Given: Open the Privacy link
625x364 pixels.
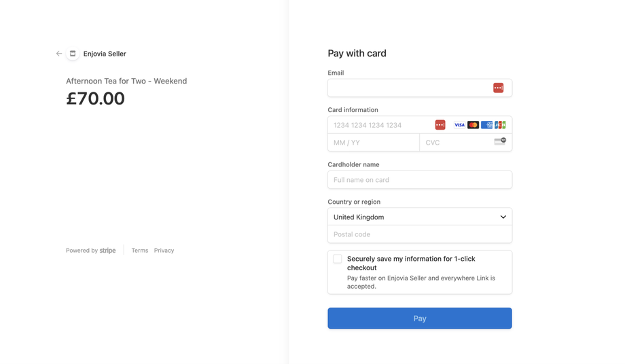Looking at the screenshot, I should pos(164,251).
